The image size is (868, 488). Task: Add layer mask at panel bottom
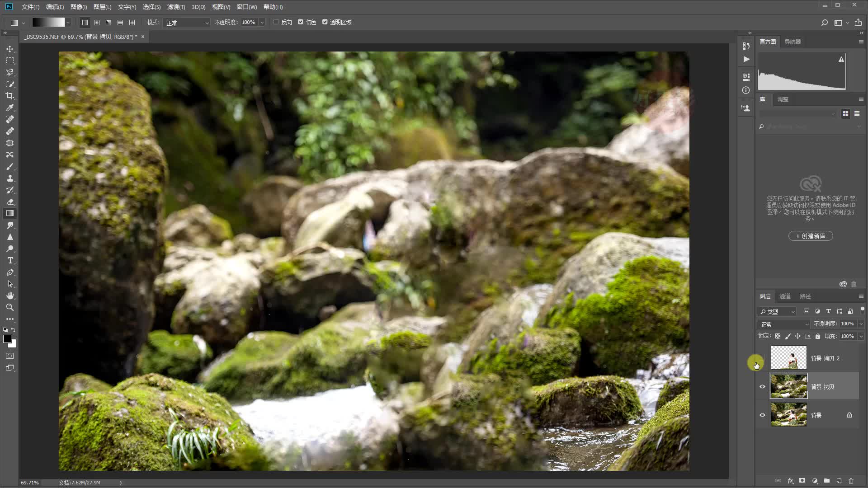tap(802, 481)
